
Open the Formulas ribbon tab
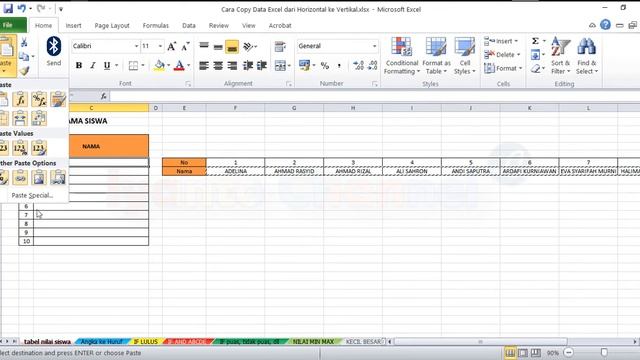click(156, 25)
